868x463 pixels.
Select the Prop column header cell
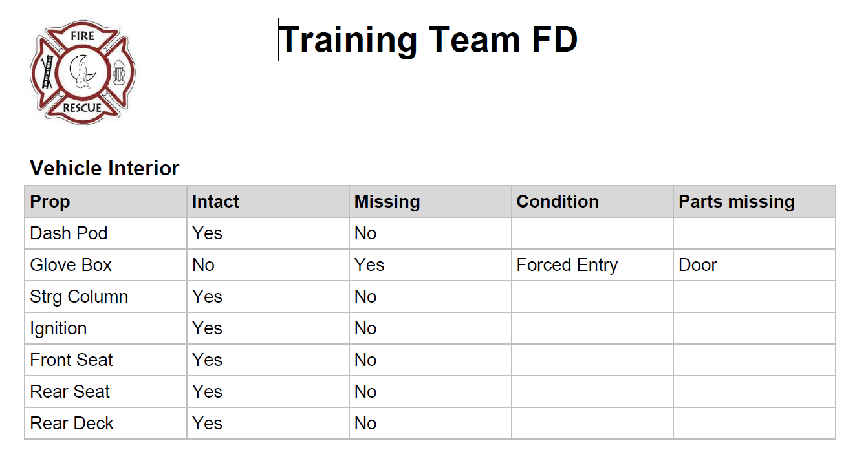tap(106, 202)
